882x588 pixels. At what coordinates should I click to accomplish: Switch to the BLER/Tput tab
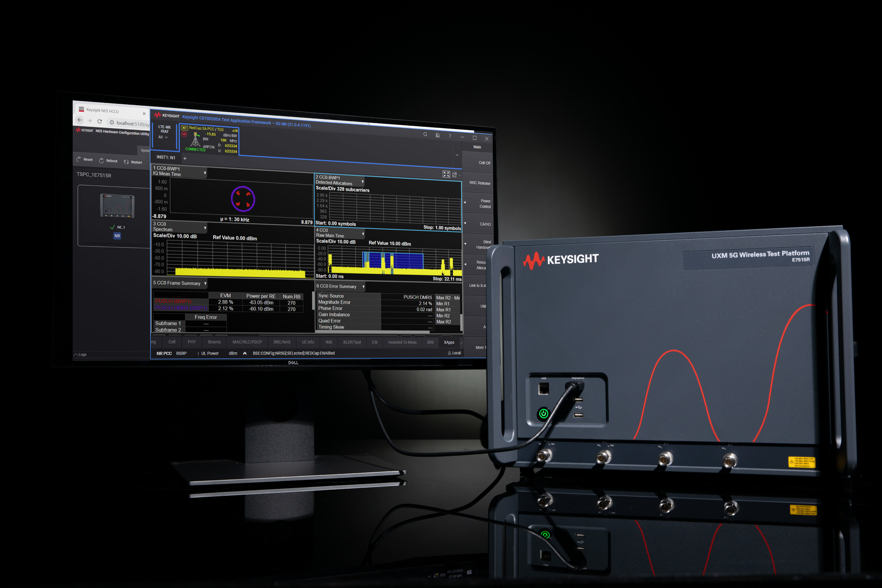click(352, 342)
